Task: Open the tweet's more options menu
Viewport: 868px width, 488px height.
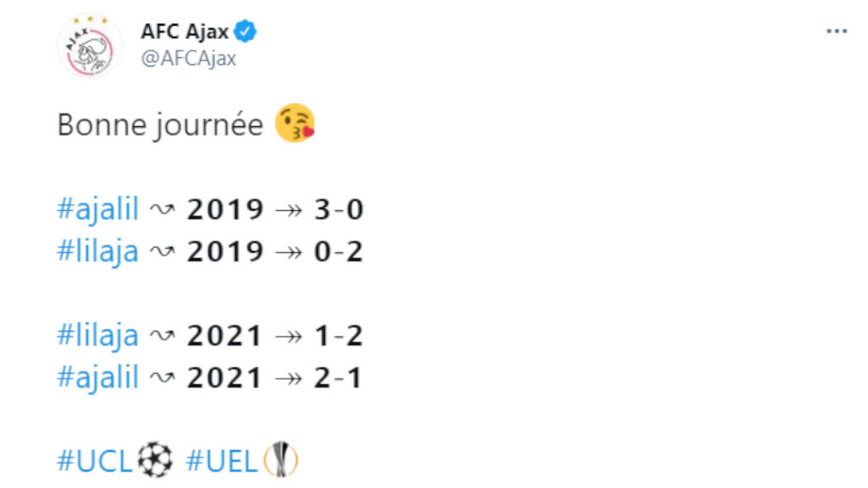Action: pyautogui.click(x=837, y=32)
